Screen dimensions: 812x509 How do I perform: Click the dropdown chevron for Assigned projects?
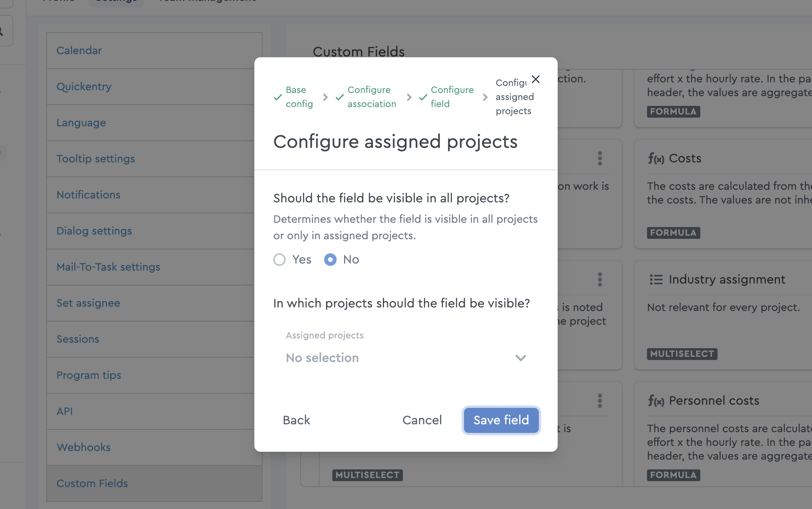(520, 358)
